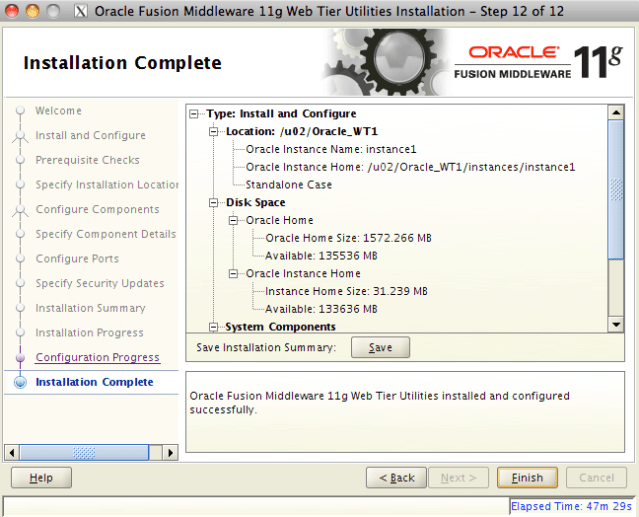This screenshot has width=639, height=517.
Task: Collapse the Type: Install and Configure node
Action: click(x=194, y=114)
